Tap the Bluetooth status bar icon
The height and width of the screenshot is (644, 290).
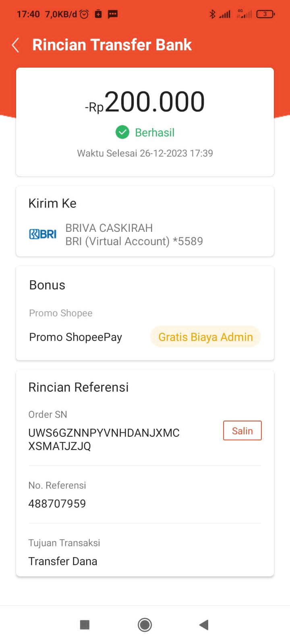pyautogui.click(x=212, y=14)
